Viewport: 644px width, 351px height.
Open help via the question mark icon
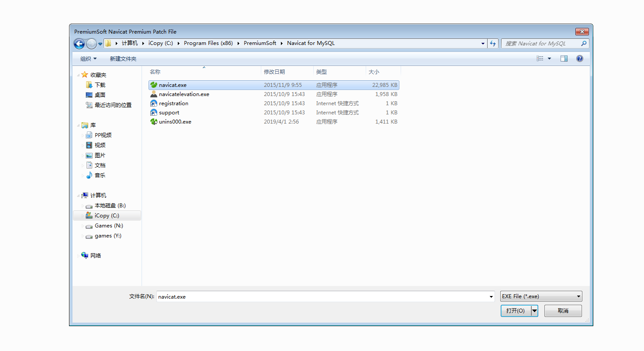(x=580, y=58)
